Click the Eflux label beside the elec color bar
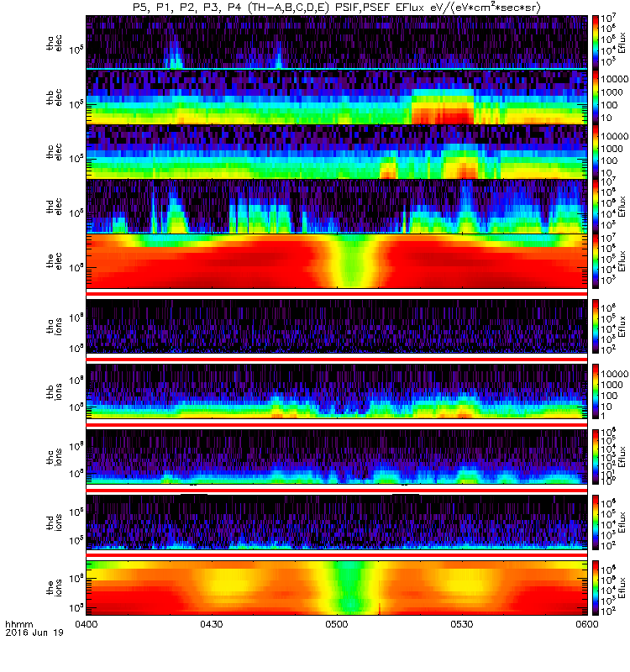The width and height of the screenshot is (630, 672). coord(622,260)
